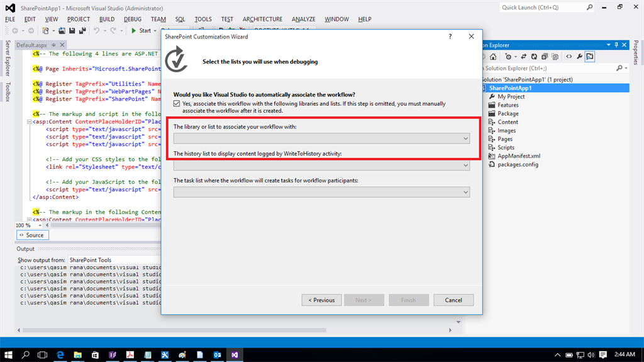
Task: Click the Refresh icon in Solution Explorer
Action: [x=534, y=57]
